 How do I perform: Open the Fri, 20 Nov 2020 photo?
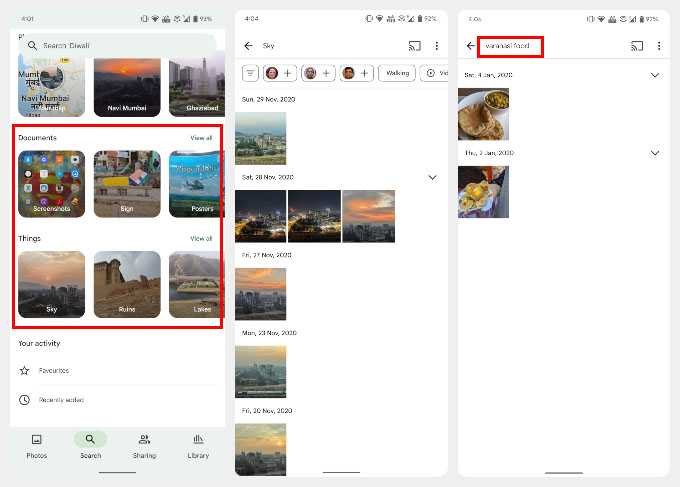coord(261,450)
